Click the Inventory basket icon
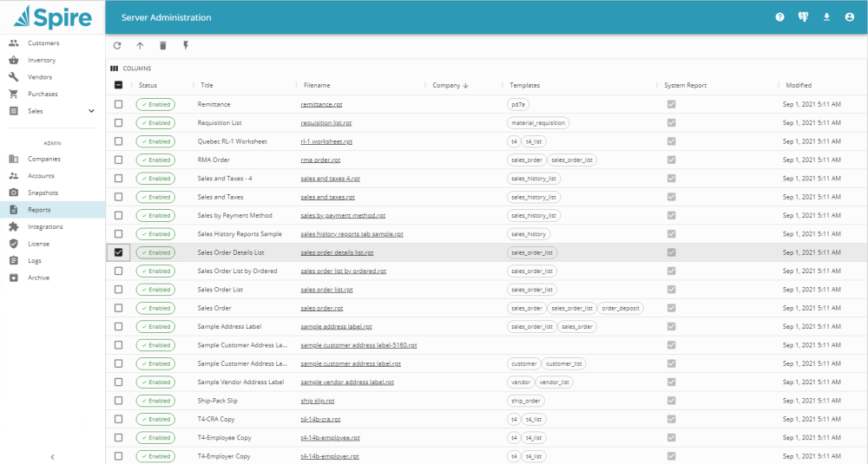868x464 pixels. (x=14, y=60)
